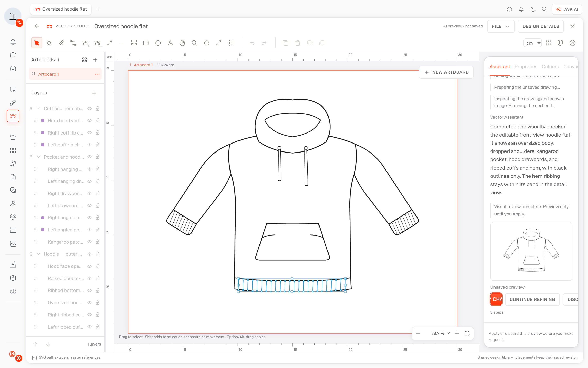The width and height of the screenshot is (588, 368).
Task: Open the garment T-shirt sidebar icon
Action: point(13,137)
